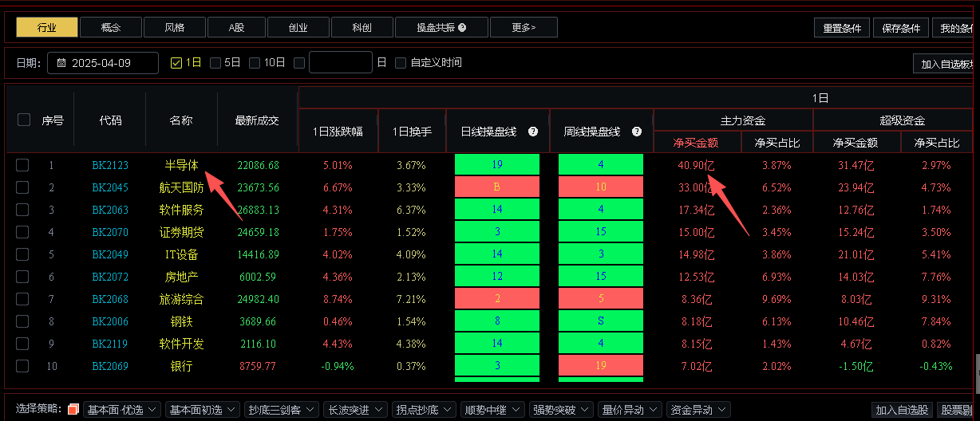Open the BK2045 sector code link

[109, 187]
